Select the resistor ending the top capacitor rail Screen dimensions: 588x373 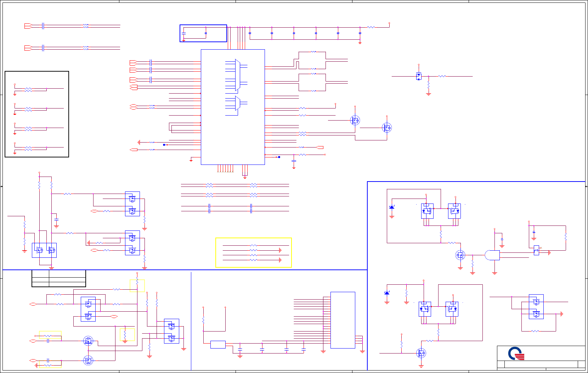pyautogui.click(x=371, y=27)
